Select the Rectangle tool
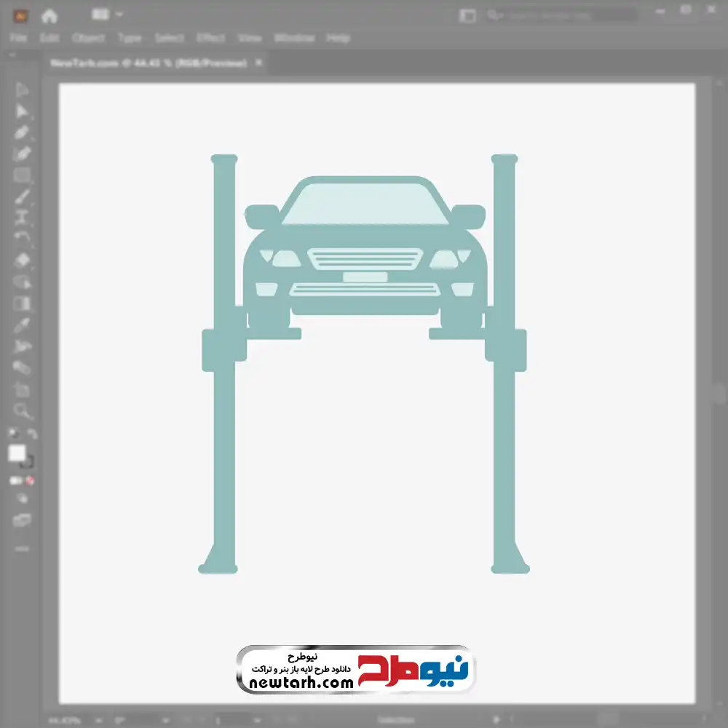Screen dimensions: 728x728 pyautogui.click(x=22, y=175)
